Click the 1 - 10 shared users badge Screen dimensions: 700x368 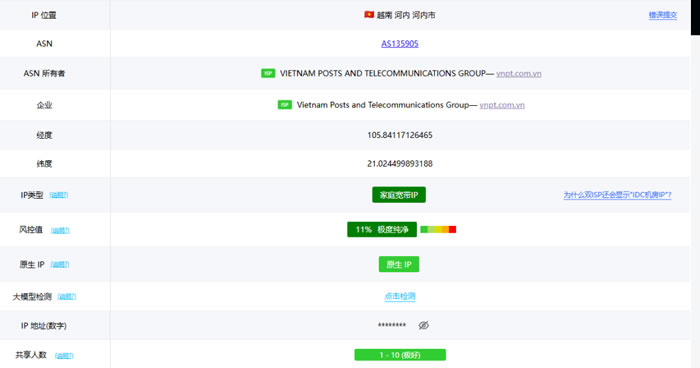(x=400, y=355)
